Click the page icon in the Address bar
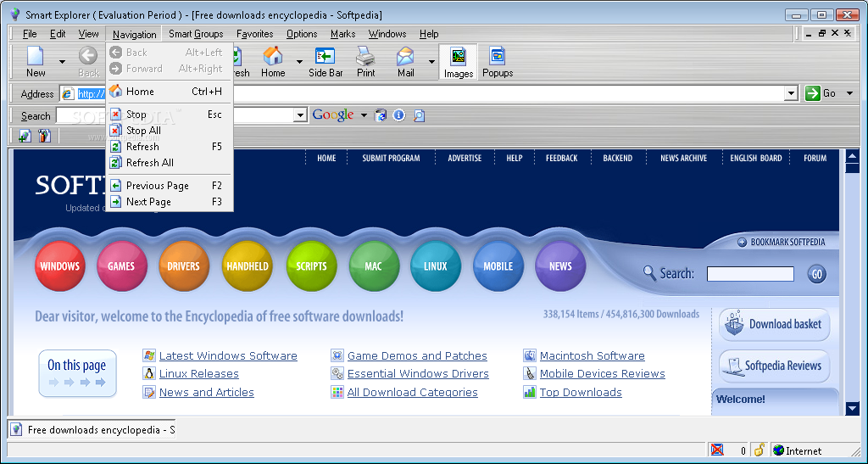 68,93
